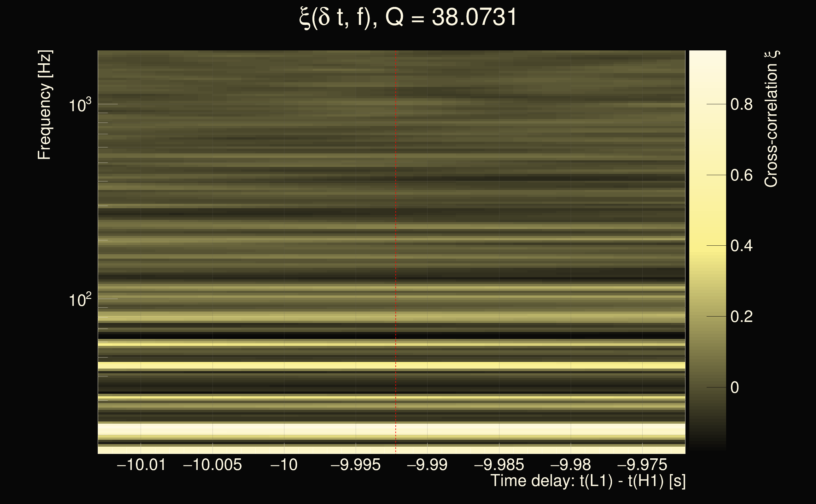Screen dimensions: 816x504
Task: Click the 0.8 colorbar tick label
Action: pyautogui.click(x=741, y=104)
